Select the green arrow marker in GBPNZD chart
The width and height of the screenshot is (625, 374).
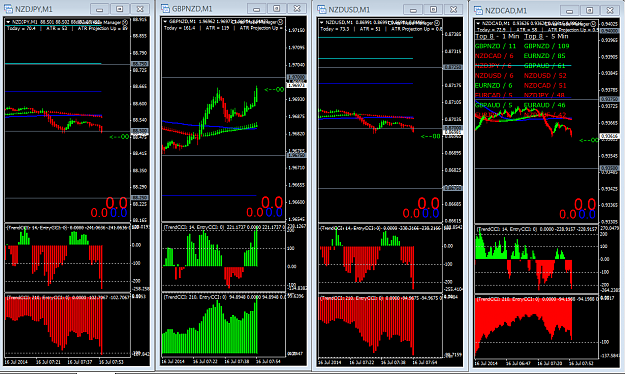click(274, 90)
